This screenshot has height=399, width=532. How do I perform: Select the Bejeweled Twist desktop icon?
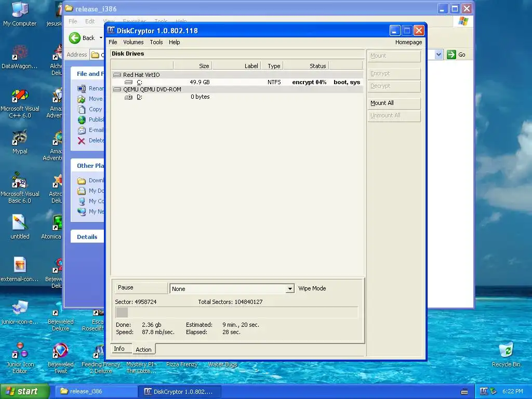(60, 357)
